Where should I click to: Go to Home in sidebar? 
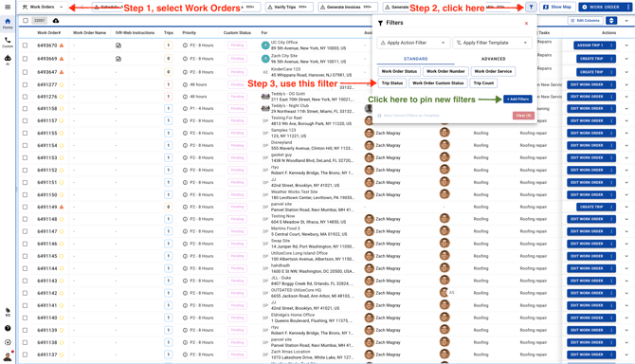(x=8, y=23)
